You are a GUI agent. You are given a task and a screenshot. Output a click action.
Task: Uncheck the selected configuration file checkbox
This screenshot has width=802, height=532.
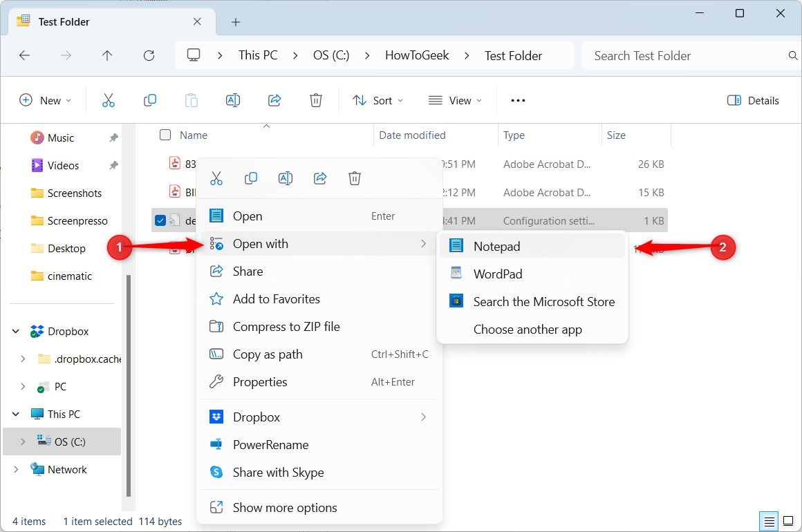[x=160, y=221]
